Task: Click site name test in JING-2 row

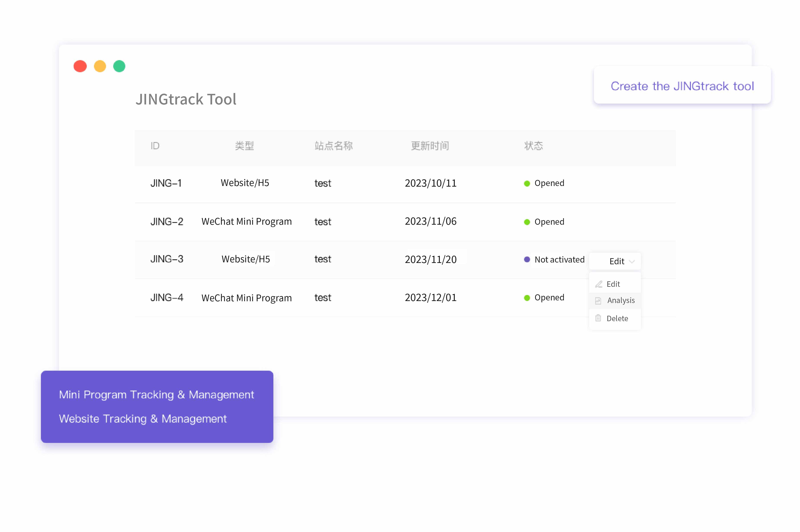Action: [323, 222]
